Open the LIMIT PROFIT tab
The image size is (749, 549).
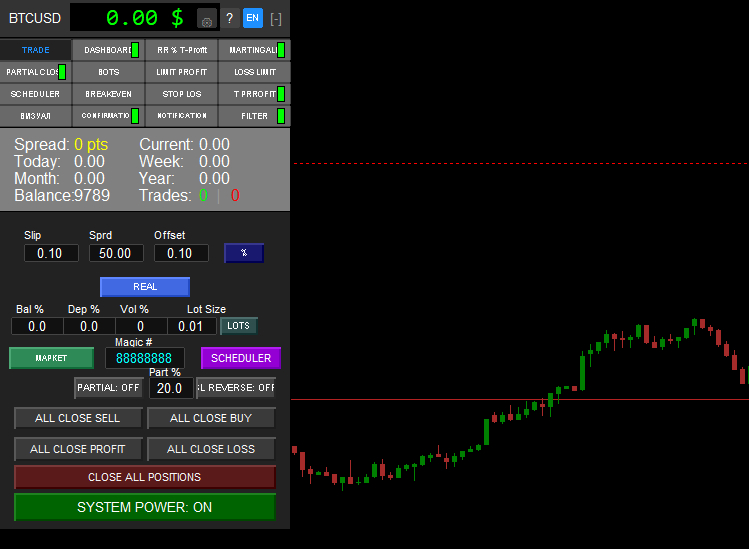coord(182,72)
